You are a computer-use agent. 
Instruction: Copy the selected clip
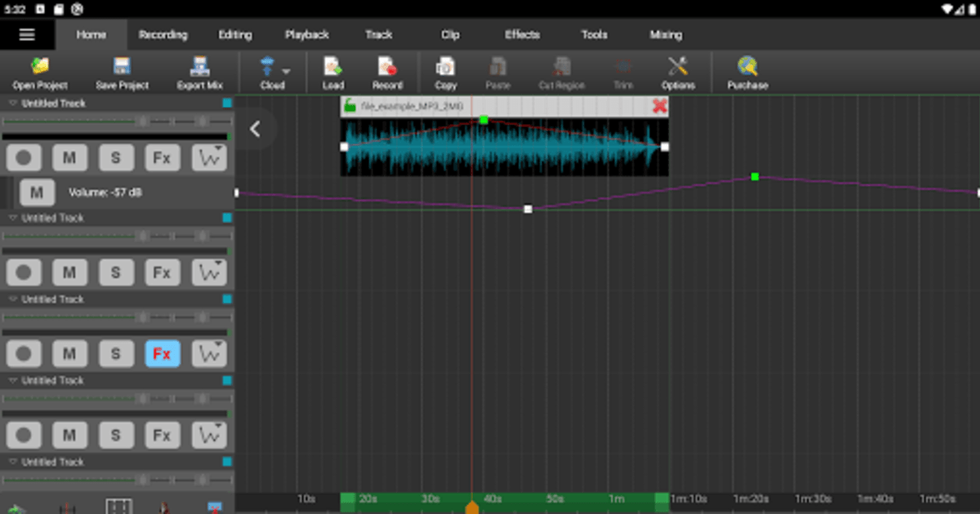pos(445,72)
